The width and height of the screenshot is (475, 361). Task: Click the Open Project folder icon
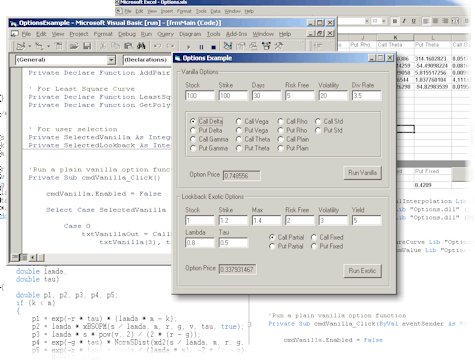pos(74,46)
